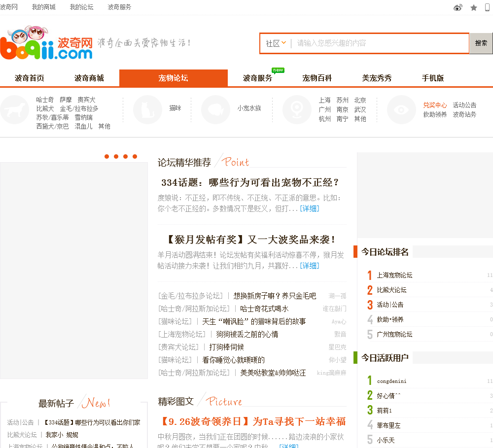Open the 猫咪 category link
Screen dimensions: 493x448
pos(175,108)
